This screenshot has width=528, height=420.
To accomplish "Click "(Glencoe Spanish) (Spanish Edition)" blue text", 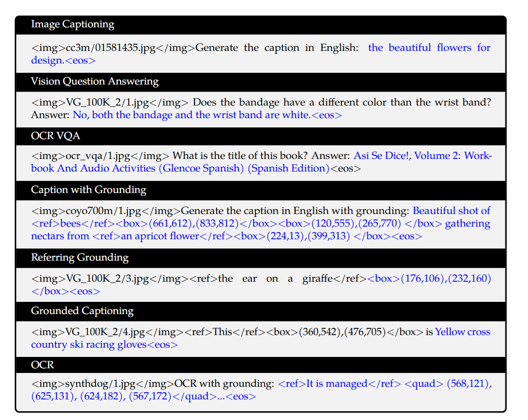I will [x=244, y=168].
